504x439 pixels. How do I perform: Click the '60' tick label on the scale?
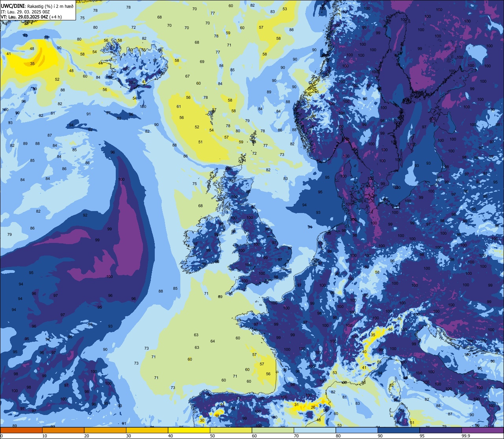tap(254, 436)
